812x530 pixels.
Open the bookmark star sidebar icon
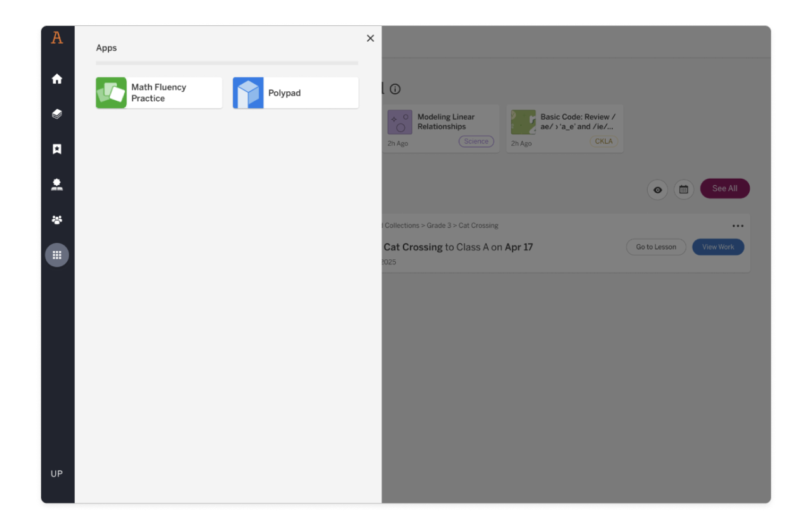(x=57, y=149)
